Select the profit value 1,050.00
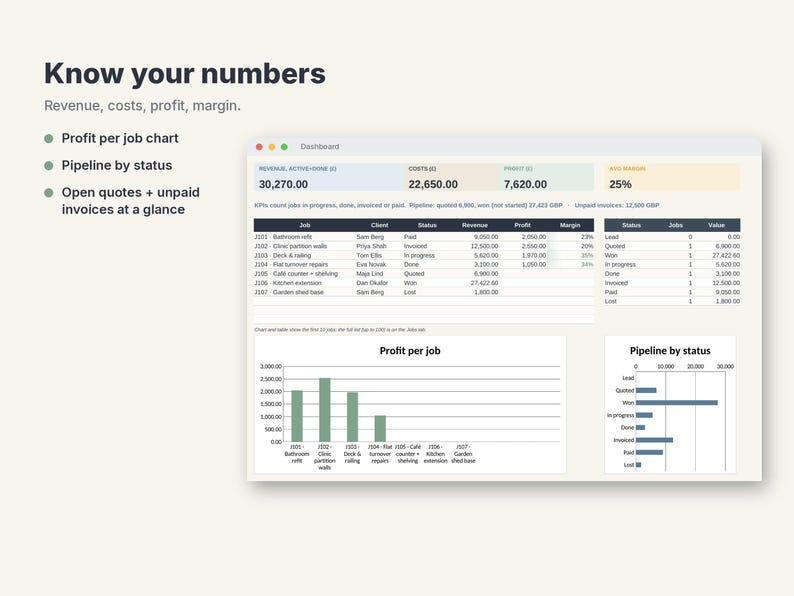This screenshot has width=794, height=596. pos(534,264)
